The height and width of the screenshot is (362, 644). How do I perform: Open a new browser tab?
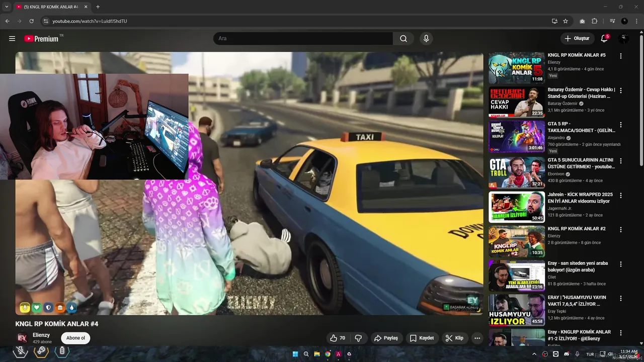tap(98, 7)
